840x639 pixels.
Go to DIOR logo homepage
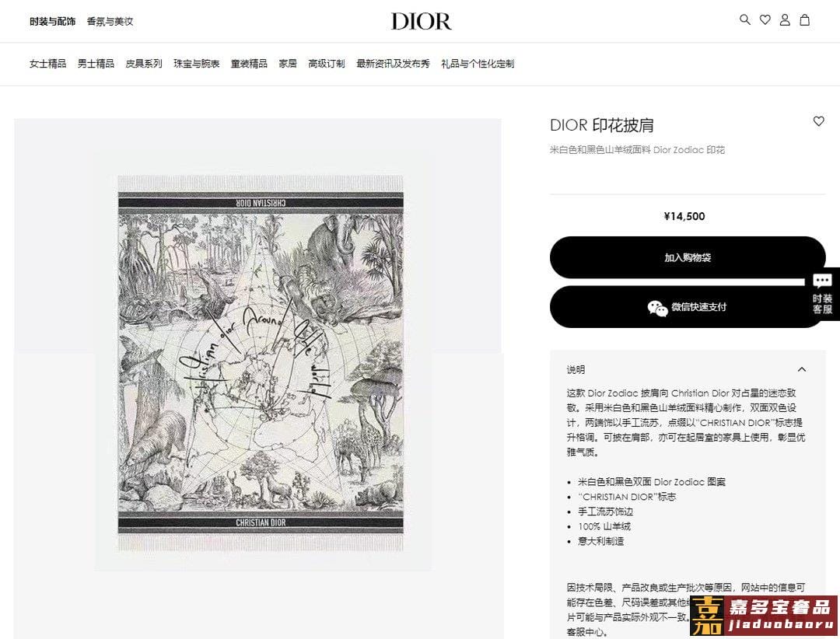(x=421, y=22)
